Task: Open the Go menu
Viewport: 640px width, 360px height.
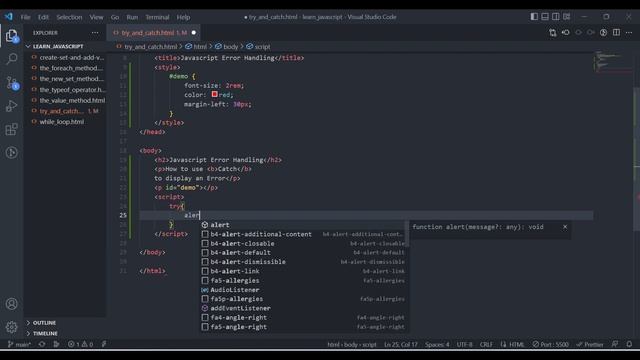Action: point(115,17)
